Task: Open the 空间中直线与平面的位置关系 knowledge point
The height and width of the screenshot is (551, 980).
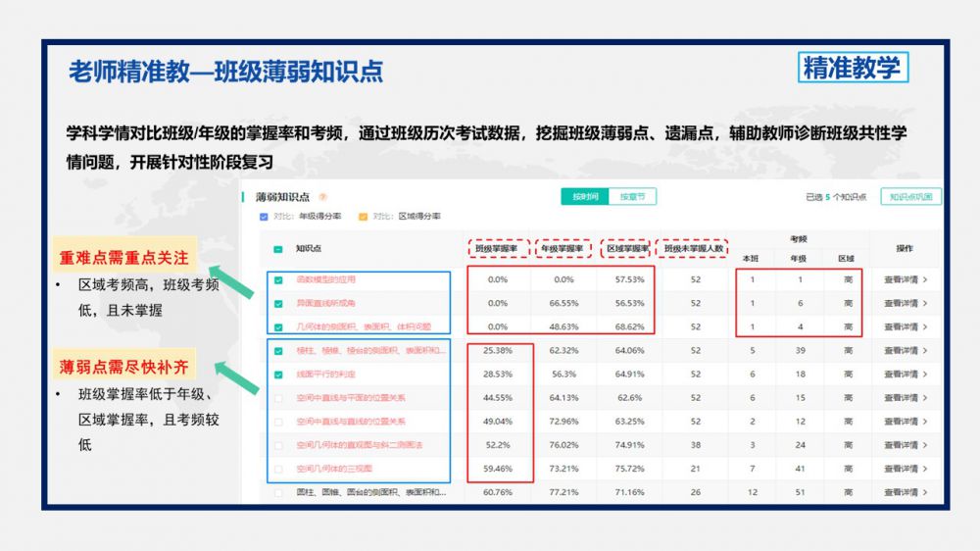Action: point(350,398)
